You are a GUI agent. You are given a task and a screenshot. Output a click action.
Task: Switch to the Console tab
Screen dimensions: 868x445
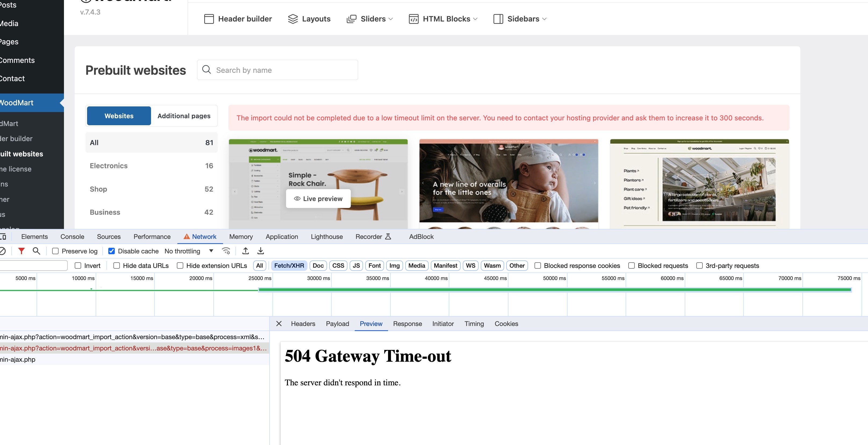coord(72,236)
